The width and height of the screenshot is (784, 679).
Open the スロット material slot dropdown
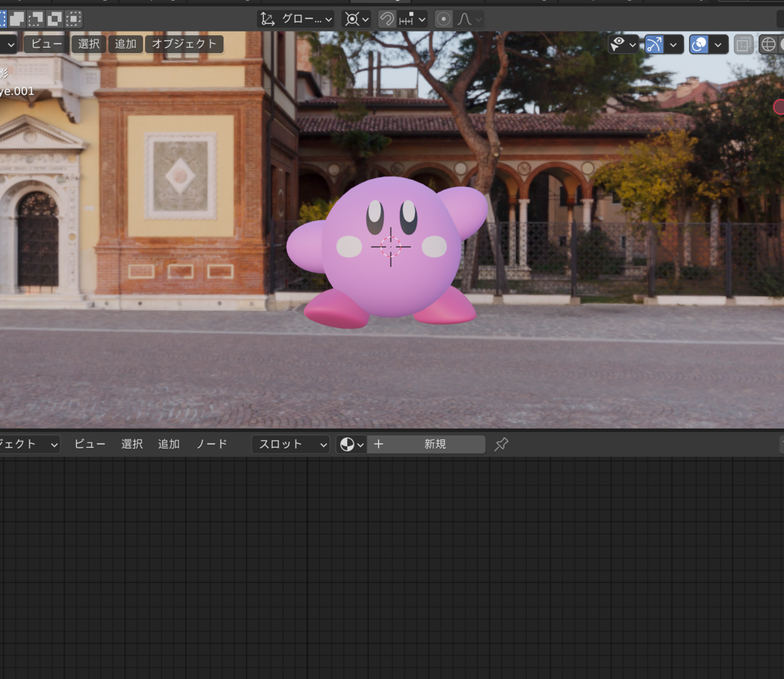[x=291, y=444]
